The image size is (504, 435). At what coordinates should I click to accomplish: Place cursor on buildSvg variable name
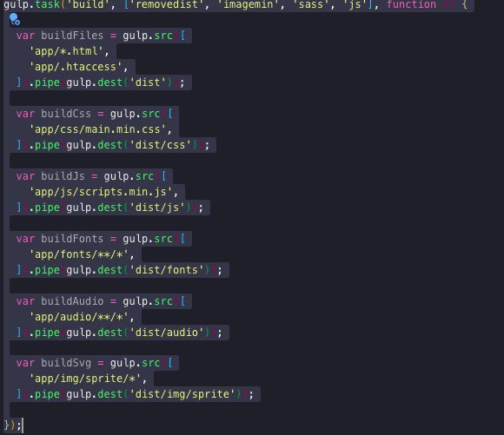coord(66,363)
